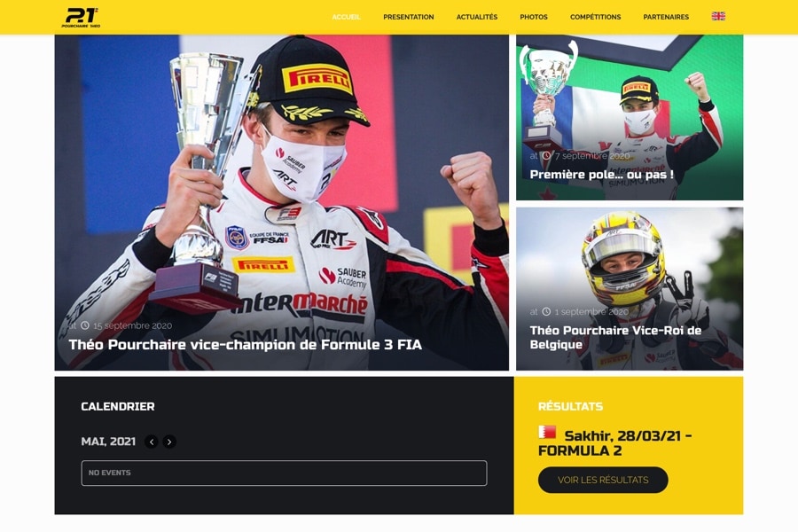The width and height of the screenshot is (798, 532).
Task: Click the Voir les résultats button
Action: click(x=603, y=480)
